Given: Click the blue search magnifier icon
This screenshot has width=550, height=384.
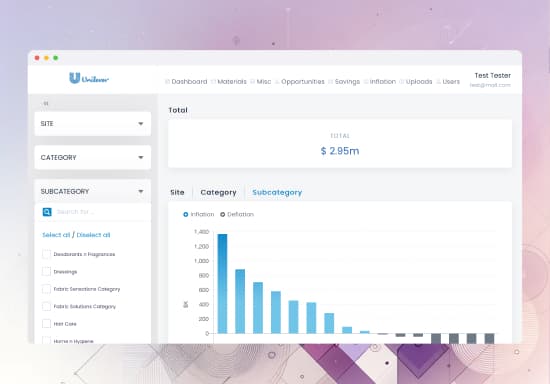Looking at the screenshot, I should [47, 212].
